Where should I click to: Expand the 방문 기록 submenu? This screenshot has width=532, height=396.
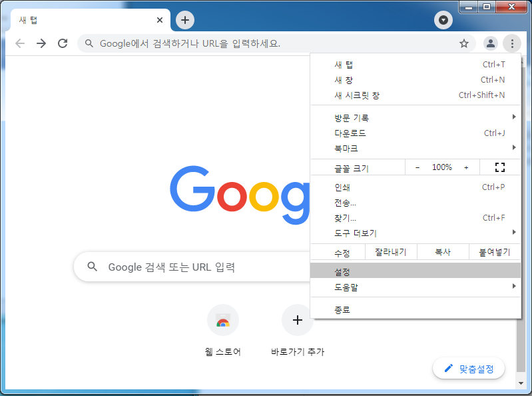click(x=415, y=118)
